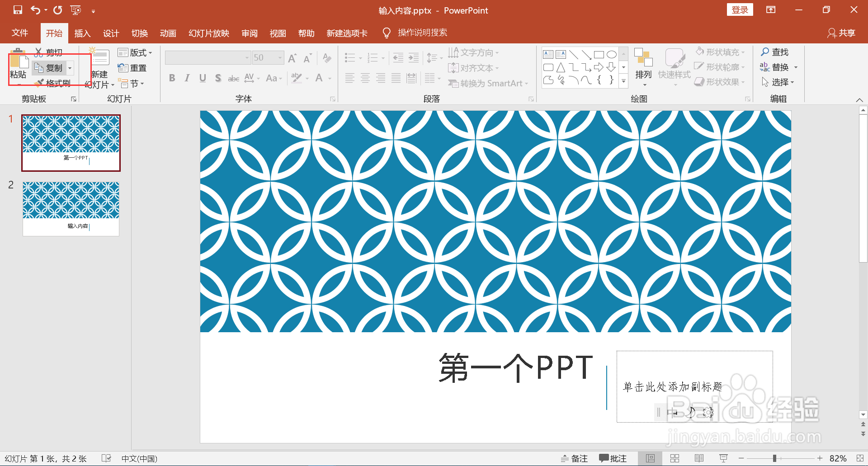Save the presentation with the floppy disk icon
This screenshot has width=868, height=466.
point(18,10)
